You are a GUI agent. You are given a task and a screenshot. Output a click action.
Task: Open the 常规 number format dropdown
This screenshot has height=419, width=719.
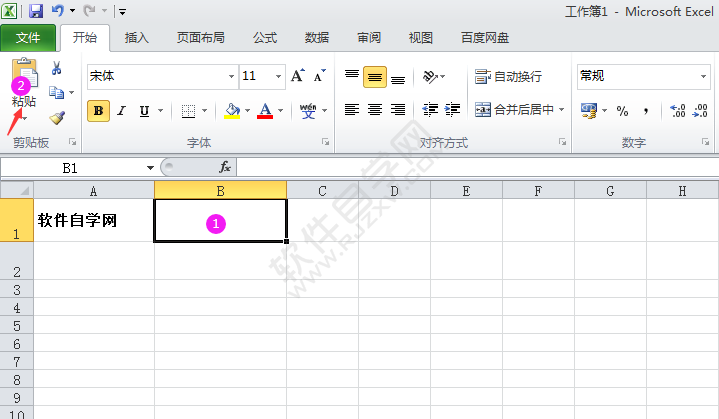(x=703, y=76)
